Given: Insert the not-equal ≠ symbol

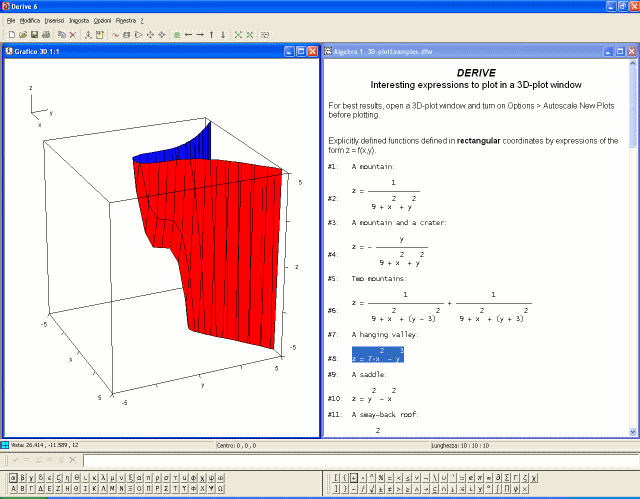Looking at the screenshot, I should [x=390, y=488].
